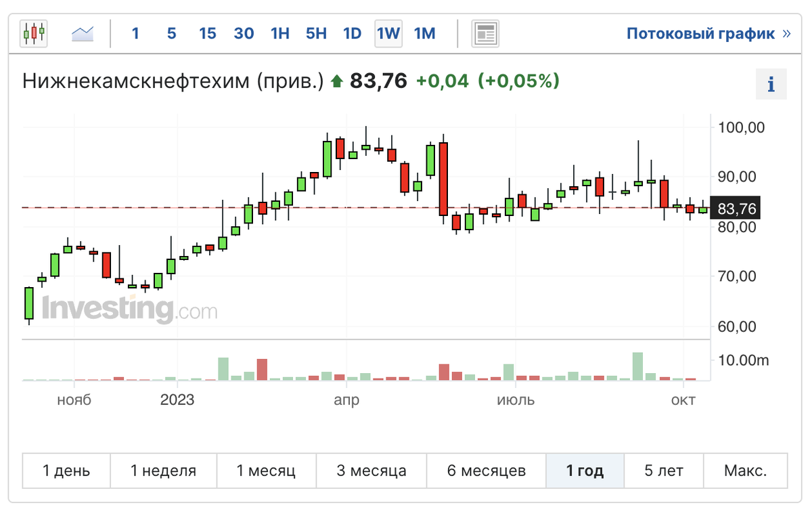Set the 30 minute interval
Viewport: 812px width, 516px height.
pos(244,33)
